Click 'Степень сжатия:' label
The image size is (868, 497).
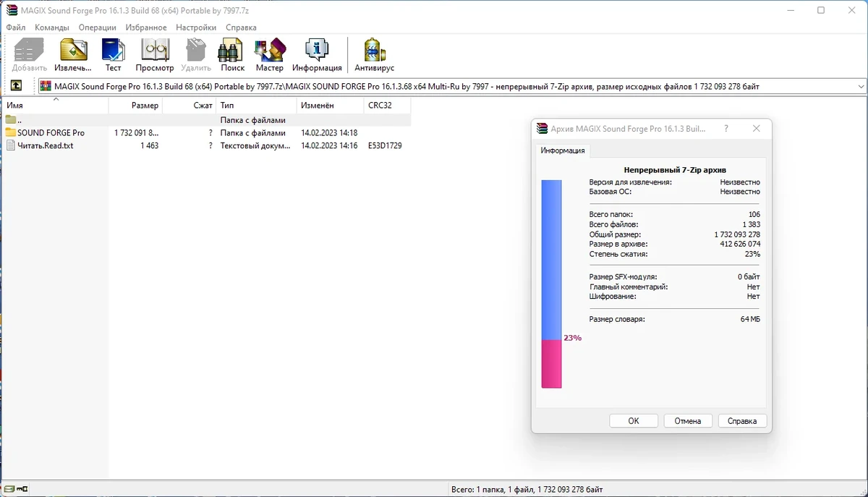pyautogui.click(x=618, y=255)
